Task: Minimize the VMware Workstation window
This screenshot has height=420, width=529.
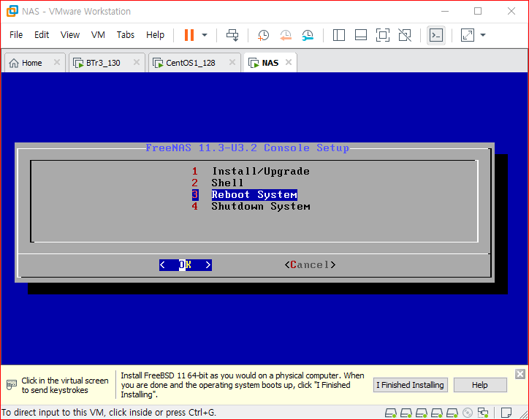Action: click(445, 12)
